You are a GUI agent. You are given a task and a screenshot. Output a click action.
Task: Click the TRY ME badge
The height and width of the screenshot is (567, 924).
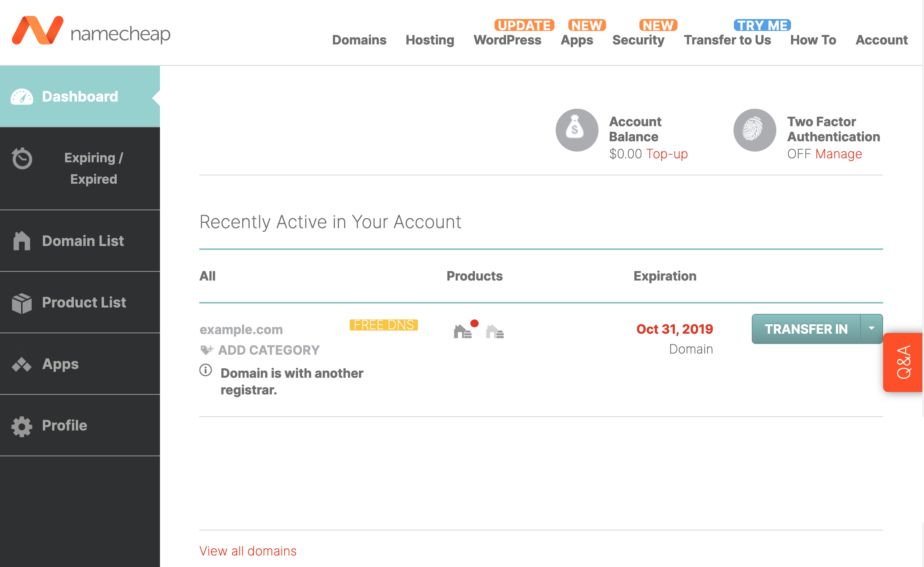click(x=762, y=25)
